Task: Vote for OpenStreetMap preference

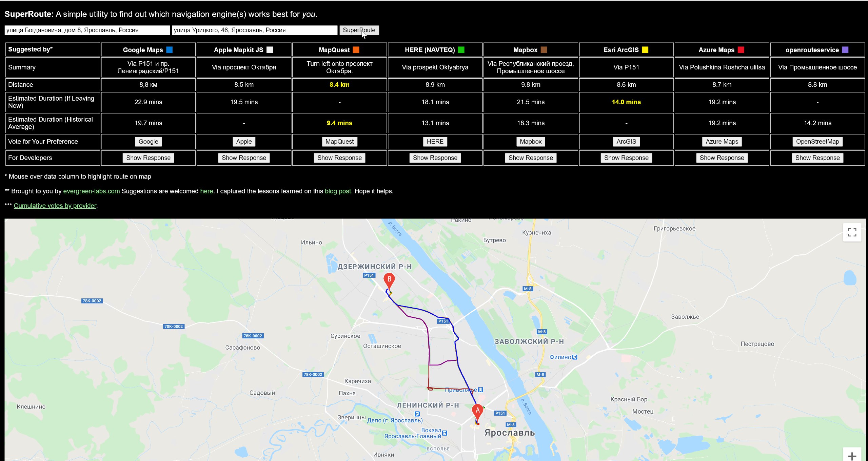Action: pyautogui.click(x=817, y=142)
